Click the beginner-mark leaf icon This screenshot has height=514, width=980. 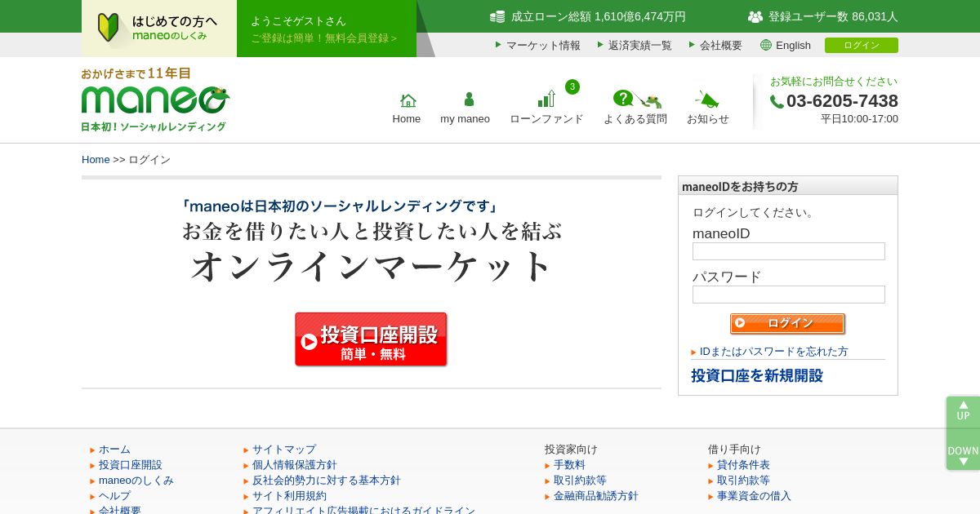click(109, 28)
